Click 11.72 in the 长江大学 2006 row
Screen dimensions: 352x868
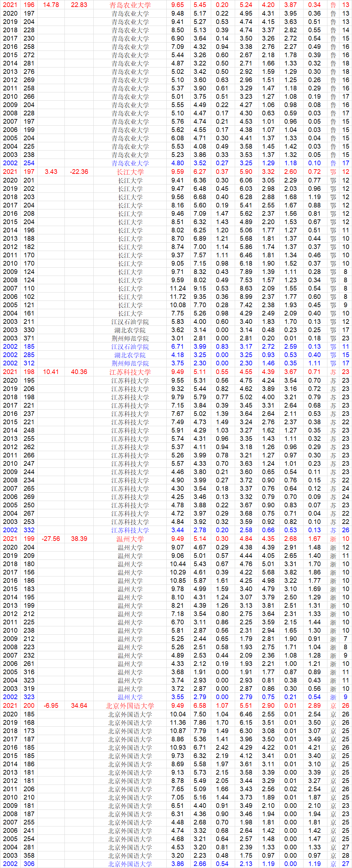(x=178, y=297)
